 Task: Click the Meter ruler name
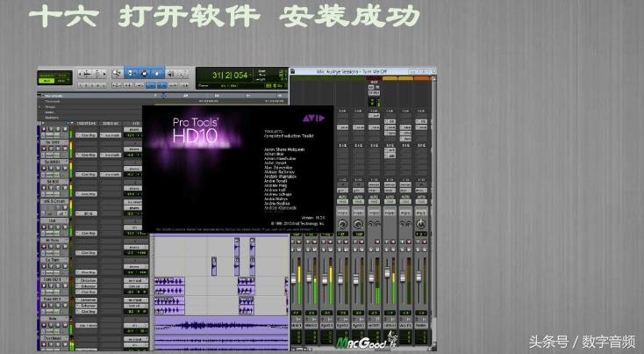[x=50, y=112]
